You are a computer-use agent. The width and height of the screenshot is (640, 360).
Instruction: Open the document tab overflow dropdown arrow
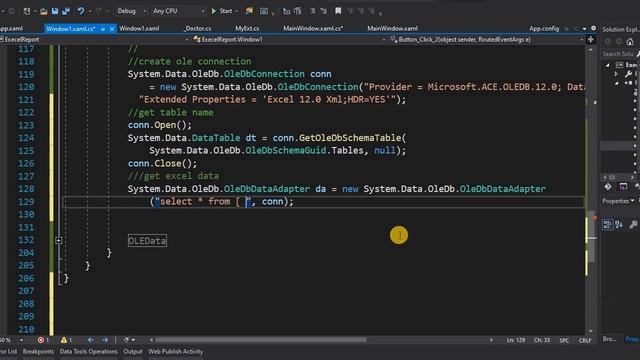pos(584,29)
